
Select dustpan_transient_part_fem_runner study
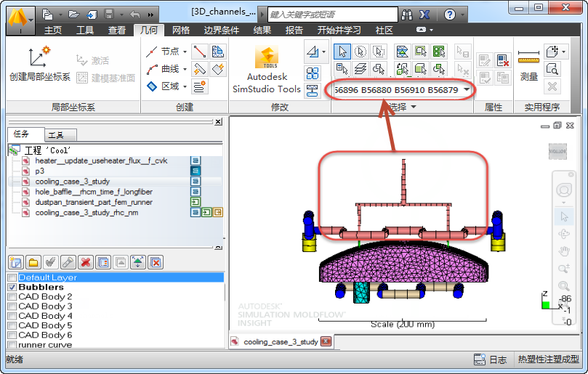tap(94, 202)
